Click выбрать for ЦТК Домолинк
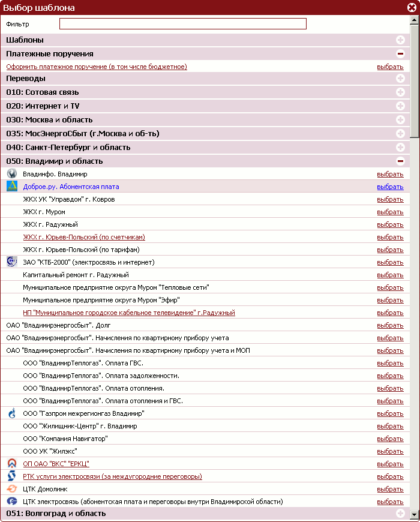The image size is (420, 522). coord(390,489)
